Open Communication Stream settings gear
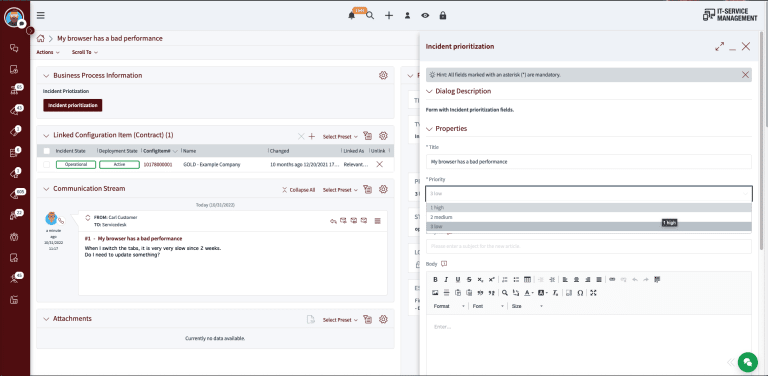The height and width of the screenshot is (376, 768). click(384, 189)
